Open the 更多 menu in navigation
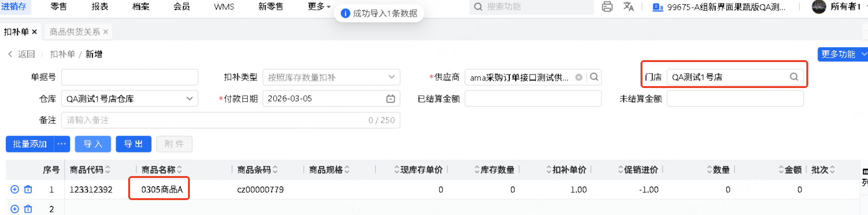The image size is (868, 215). click(x=319, y=7)
